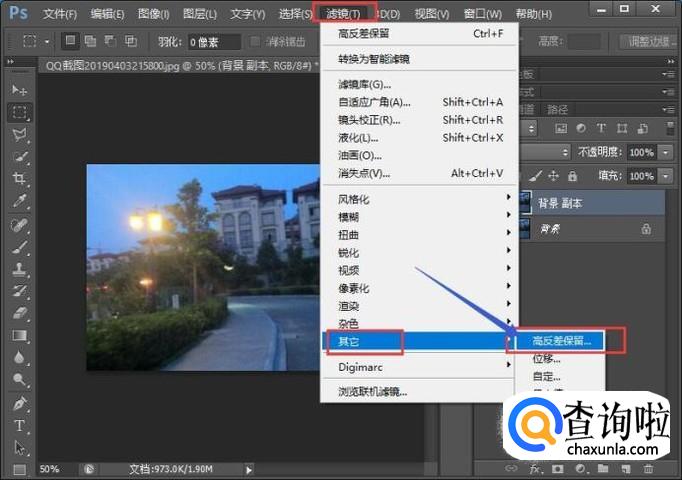Select the Brush tool
This screenshot has height=480, width=682.
point(19,247)
